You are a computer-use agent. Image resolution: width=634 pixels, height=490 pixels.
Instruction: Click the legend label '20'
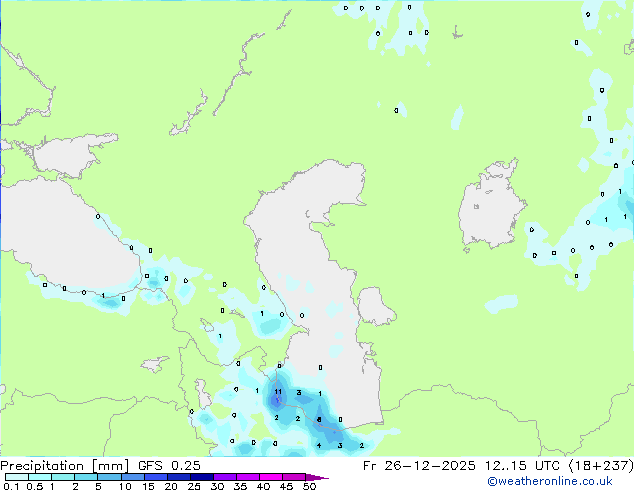171,486
